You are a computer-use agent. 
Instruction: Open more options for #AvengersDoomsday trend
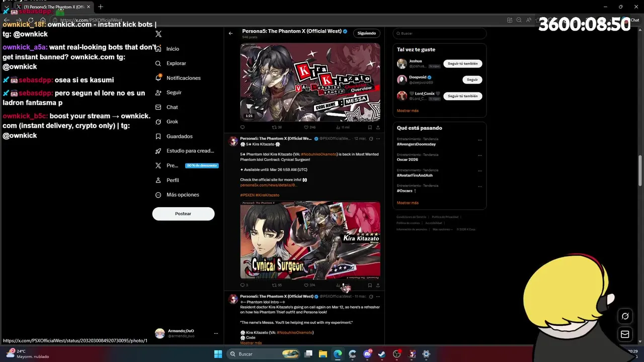click(479, 140)
